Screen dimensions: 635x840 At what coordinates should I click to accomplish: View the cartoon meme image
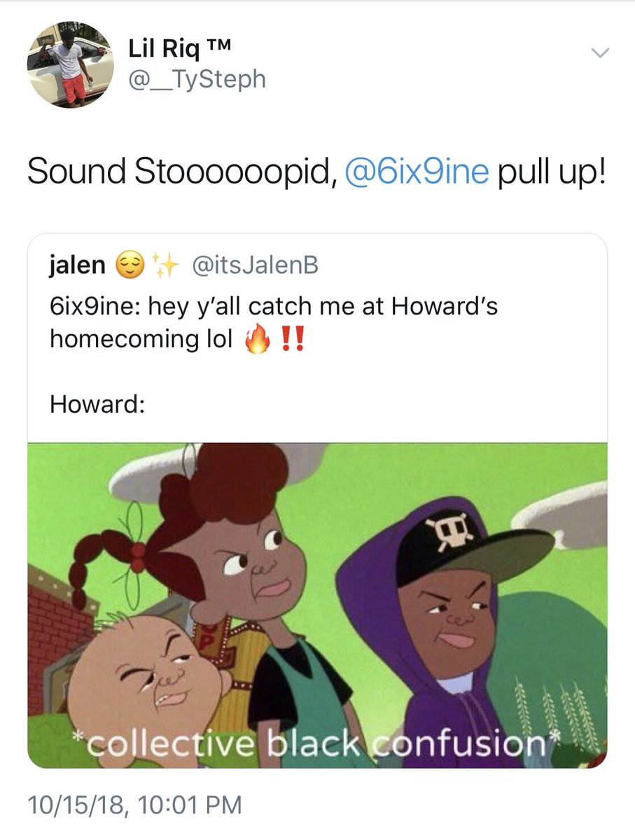coord(317,605)
